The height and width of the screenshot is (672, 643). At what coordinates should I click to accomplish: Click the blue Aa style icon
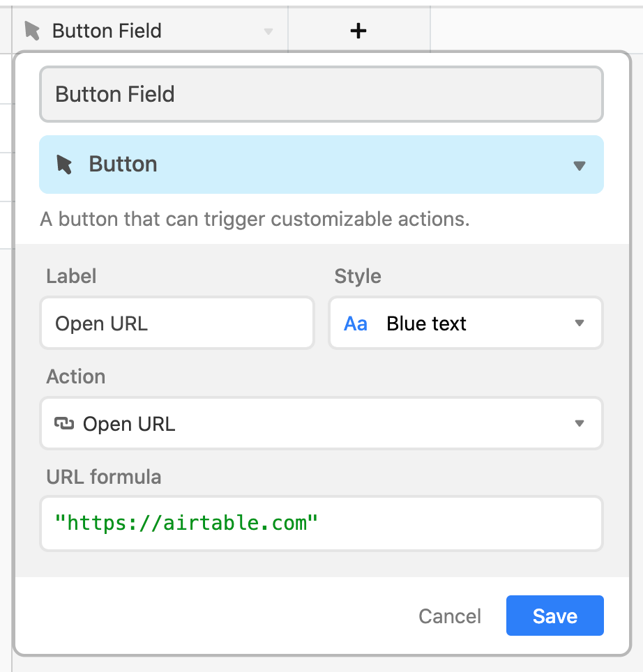(x=356, y=323)
